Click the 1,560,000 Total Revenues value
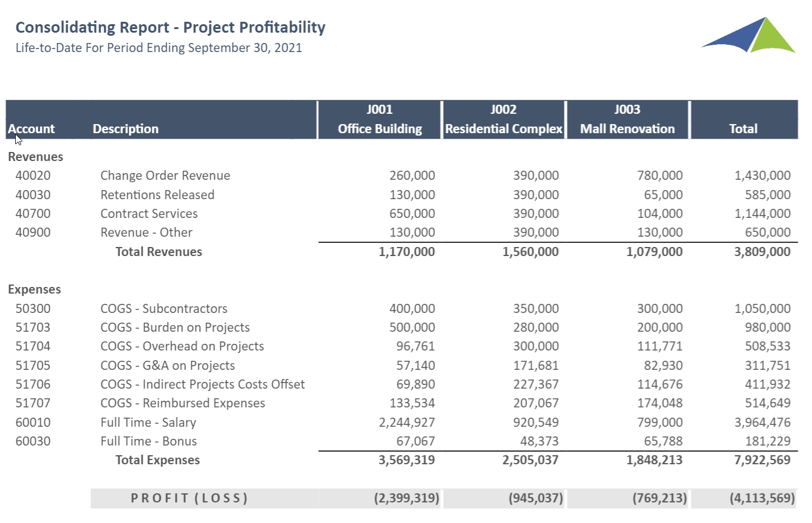 [531, 252]
